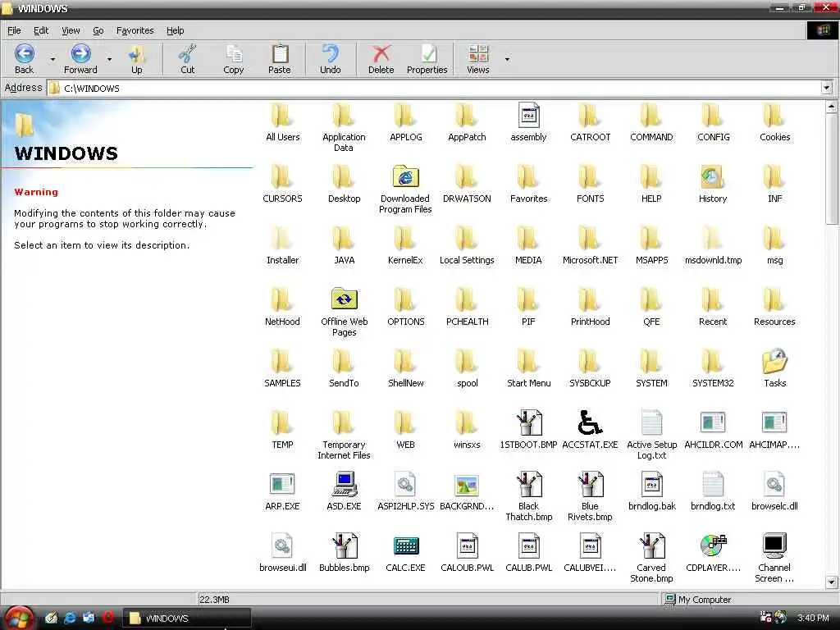This screenshot has height=630, width=840.
Task: Open the View menu
Action: (71, 30)
